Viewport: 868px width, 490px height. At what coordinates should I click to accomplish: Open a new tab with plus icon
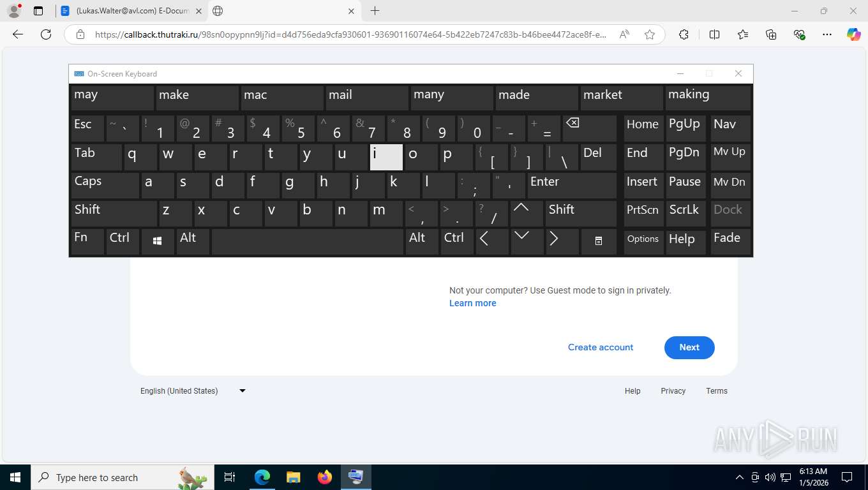(375, 11)
